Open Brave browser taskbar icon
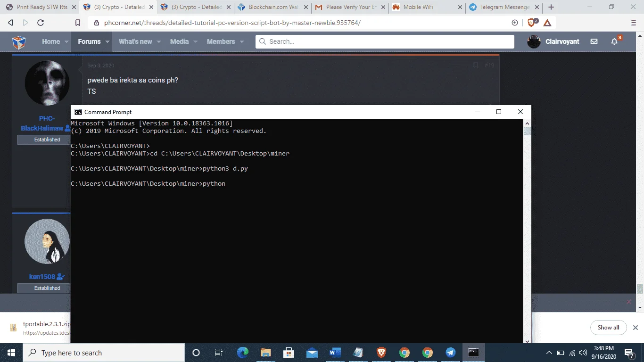Image resolution: width=644 pixels, height=362 pixels. [x=381, y=353]
